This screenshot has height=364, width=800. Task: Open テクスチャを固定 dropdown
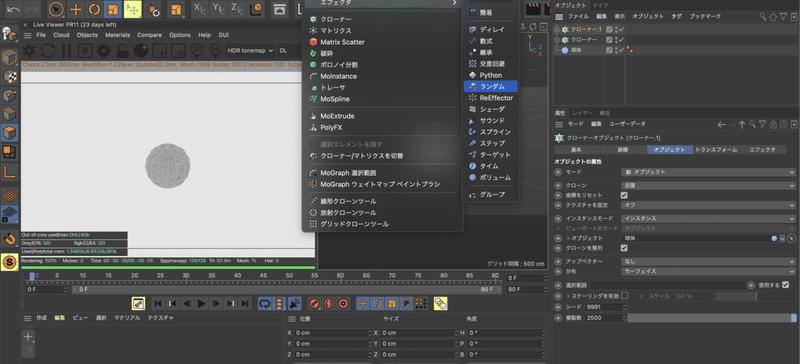[708, 205]
